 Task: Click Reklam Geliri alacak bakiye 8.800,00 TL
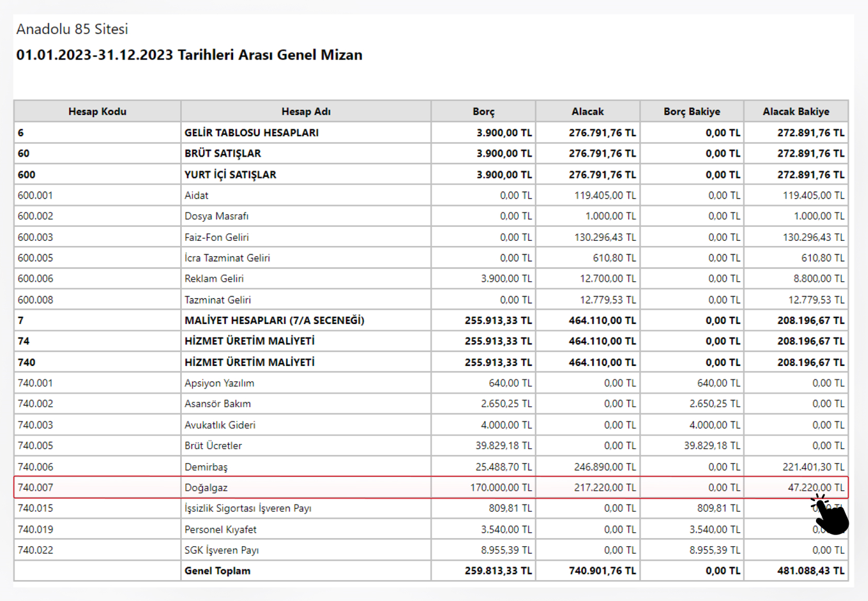coord(818,279)
